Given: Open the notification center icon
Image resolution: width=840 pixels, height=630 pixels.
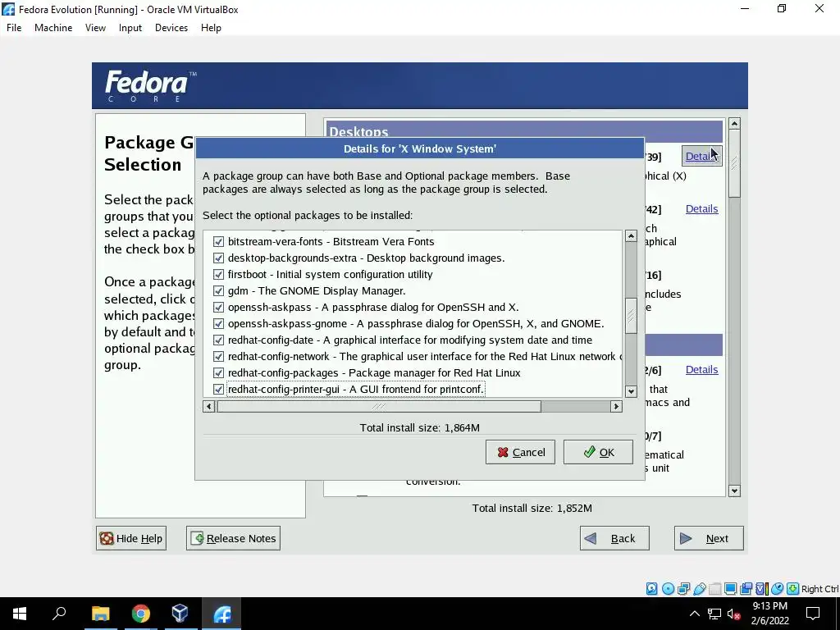Looking at the screenshot, I should tap(813, 614).
